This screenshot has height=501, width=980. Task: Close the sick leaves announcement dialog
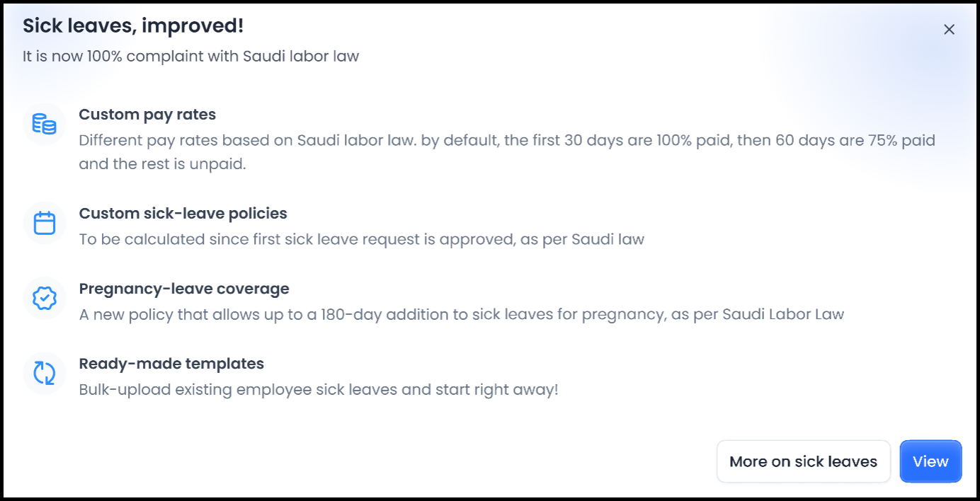949,29
